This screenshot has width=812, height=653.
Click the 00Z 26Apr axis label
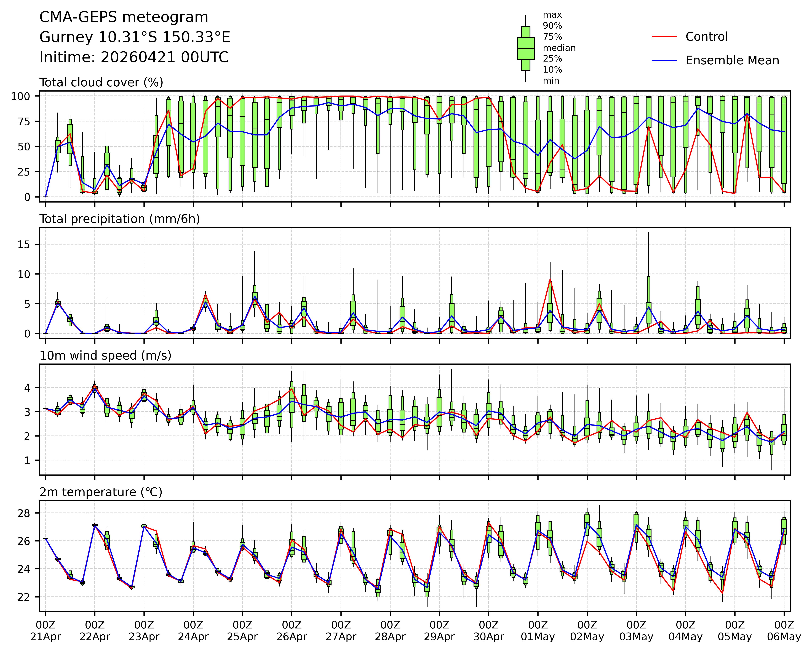point(292,631)
